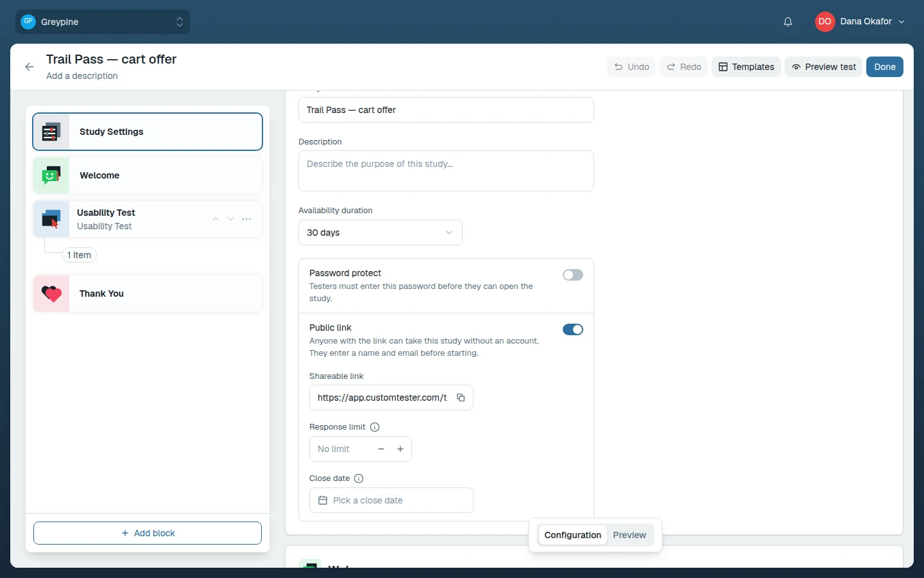Viewport: 924px width, 578px height.
Task: Open the Greypine workspace switcher
Action: [x=103, y=22]
